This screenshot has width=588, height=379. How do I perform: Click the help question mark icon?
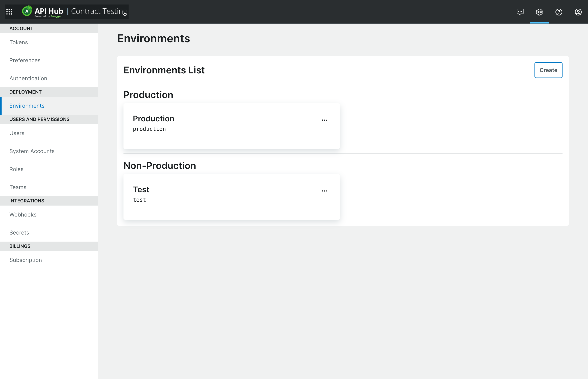[x=559, y=12]
